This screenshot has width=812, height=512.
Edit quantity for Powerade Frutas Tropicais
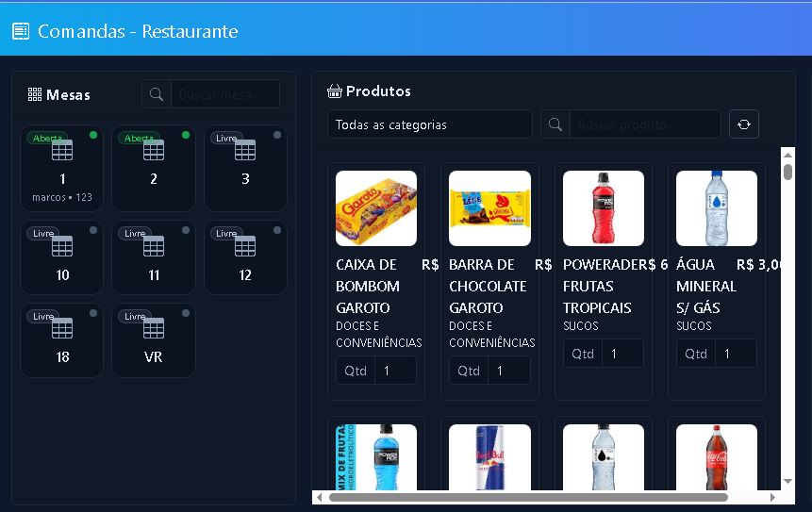(622, 354)
